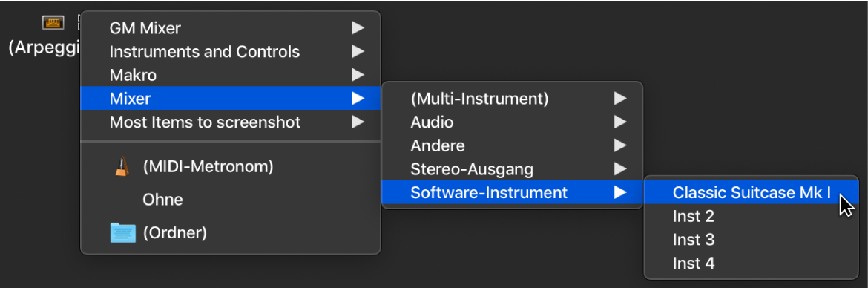Expand the Audio submenu arrow
The width and height of the screenshot is (868, 288).
[x=620, y=122]
